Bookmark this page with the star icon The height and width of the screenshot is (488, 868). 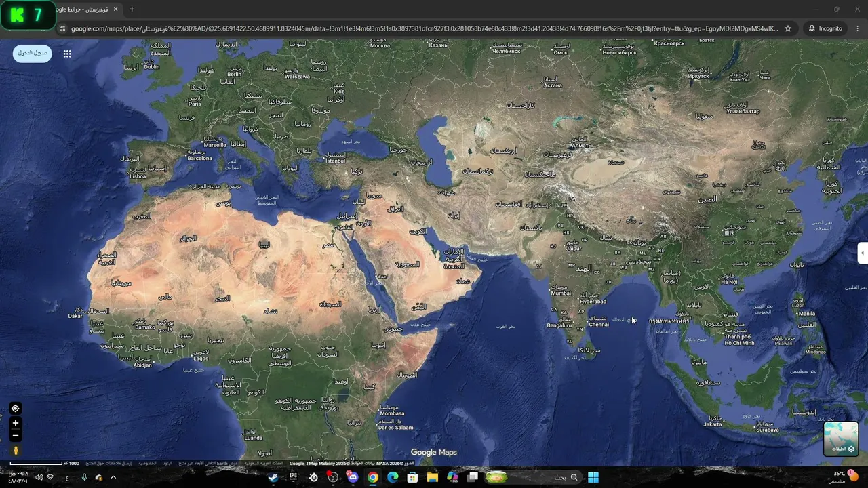788,28
